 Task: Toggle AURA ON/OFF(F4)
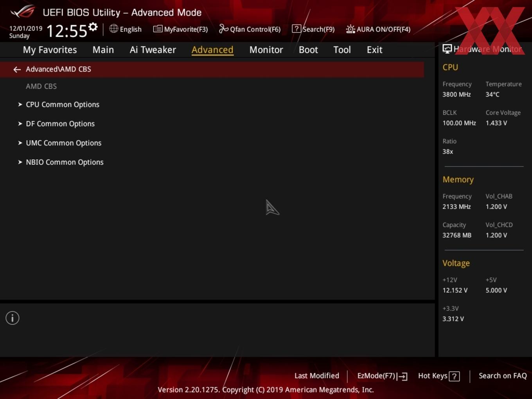(x=383, y=29)
